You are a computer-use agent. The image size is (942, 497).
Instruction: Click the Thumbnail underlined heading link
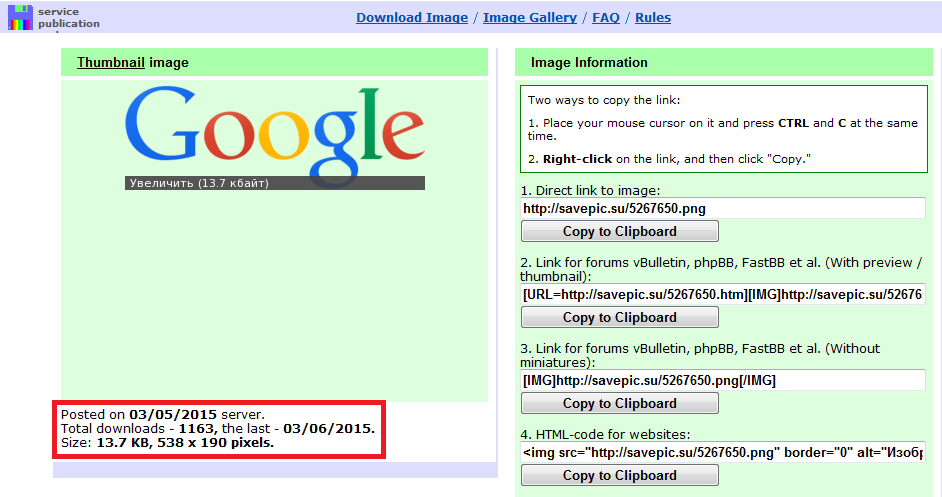pos(111,62)
